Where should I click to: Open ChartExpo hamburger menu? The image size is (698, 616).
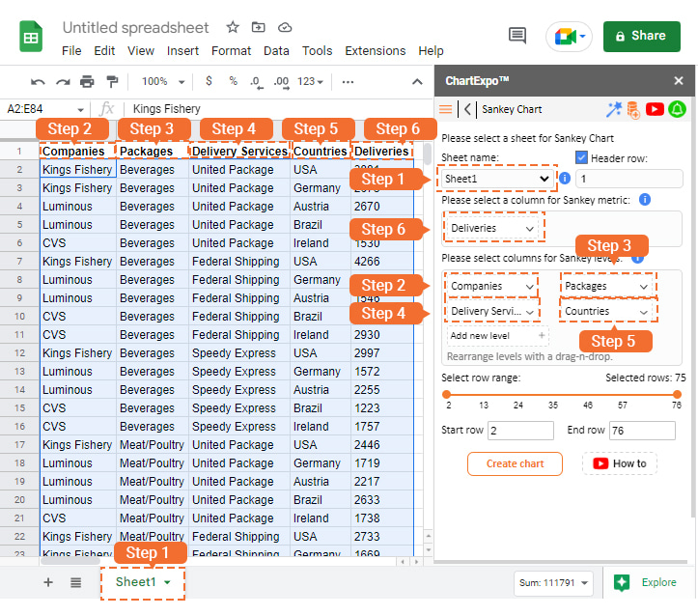[446, 109]
